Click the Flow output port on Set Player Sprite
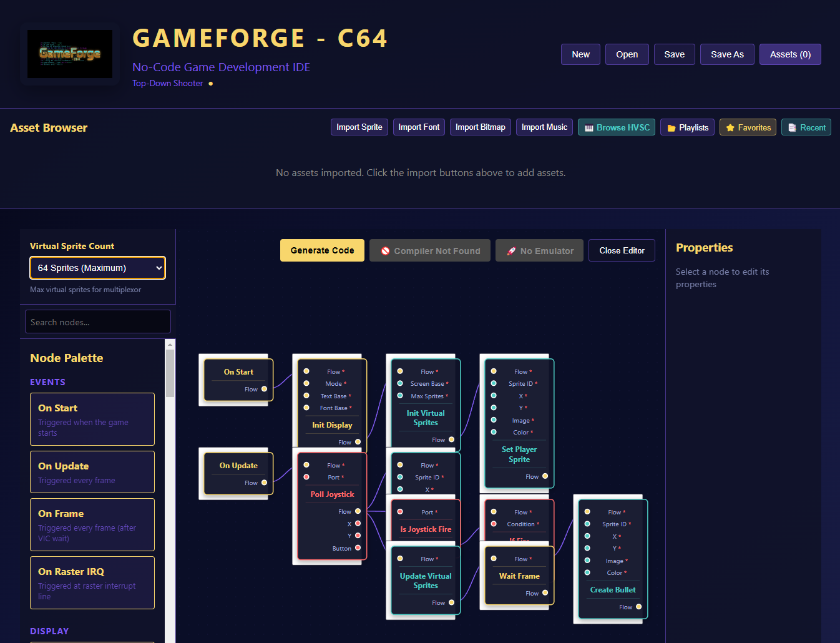The height and width of the screenshot is (643, 840). 545,476
